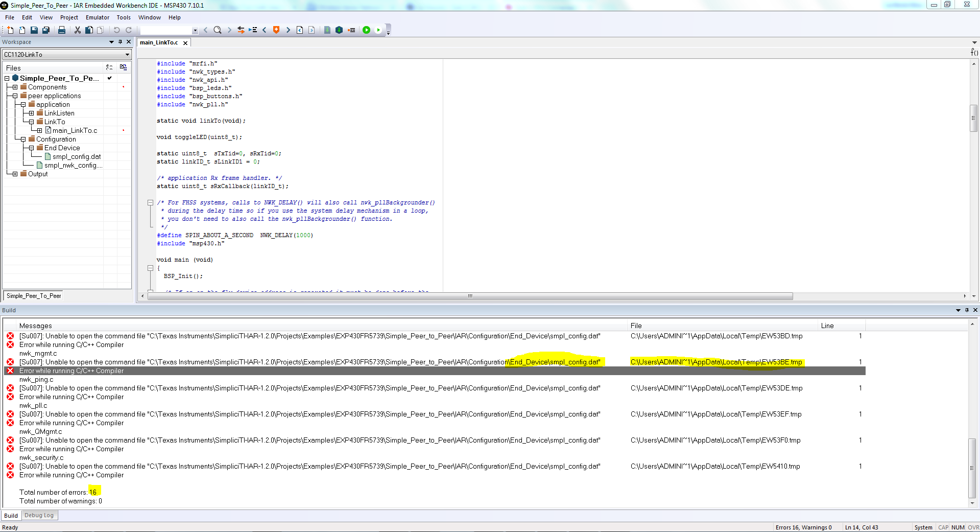Undo the last edit

pos(117,30)
